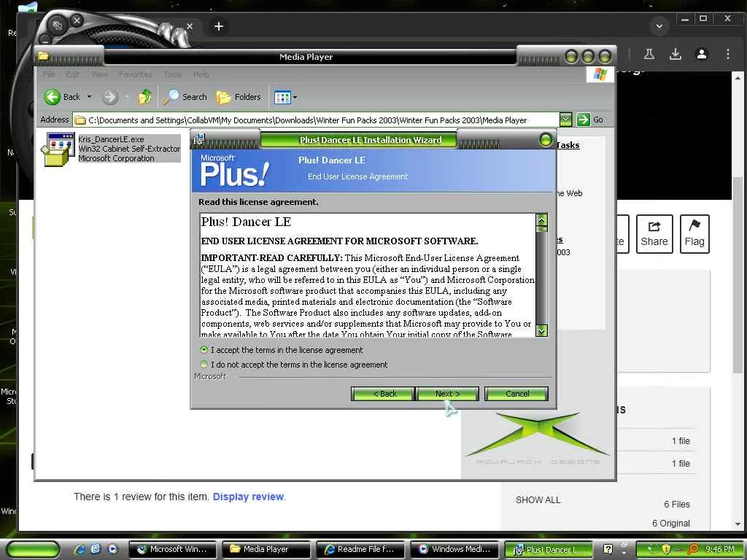Viewport: 747px width, 560px height.
Task: Click the help question-mark taskbar icon
Action: click(x=608, y=549)
